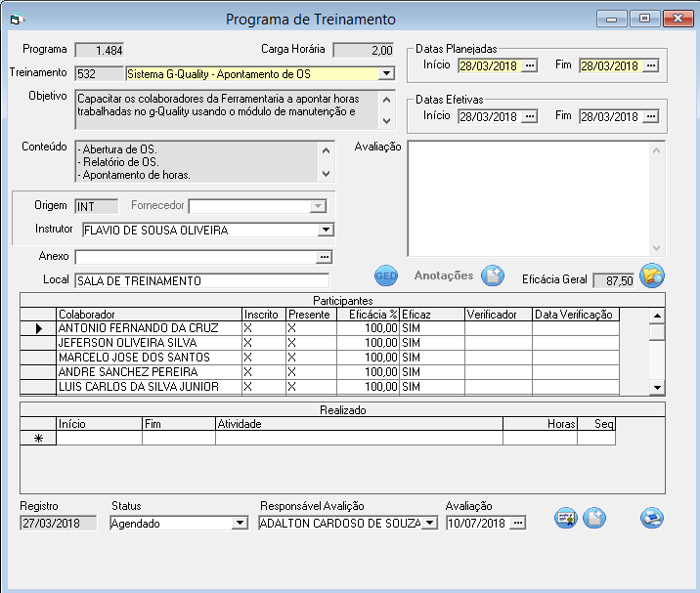Image resolution: width=700 pixels, height=593 pixels.
Task: Open date picker for Datas Planejadas Início
Action: click(530, 65)
